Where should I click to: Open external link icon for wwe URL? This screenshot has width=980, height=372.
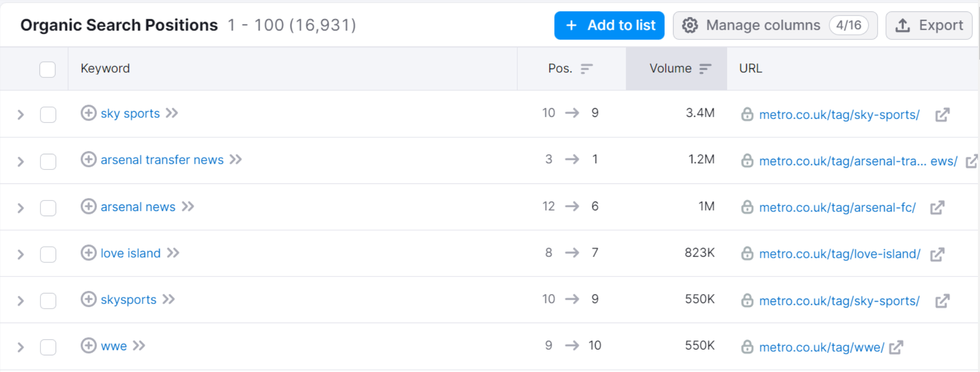(896, 347)
